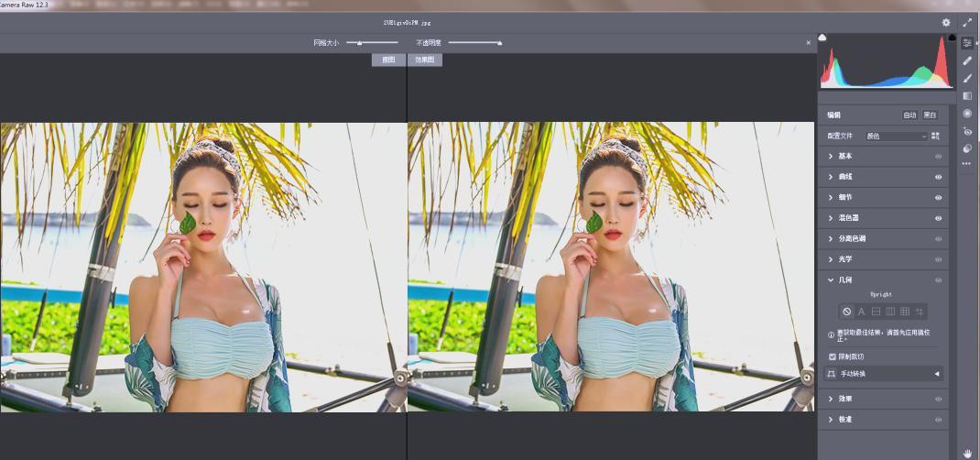This screenshot has height=460, width=980.
Task: Switch to the 效果图 view tab
Action: pos(424,60)
